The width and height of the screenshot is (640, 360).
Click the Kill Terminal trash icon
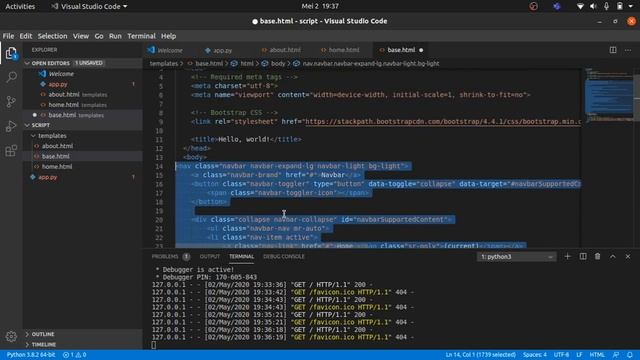598,256
